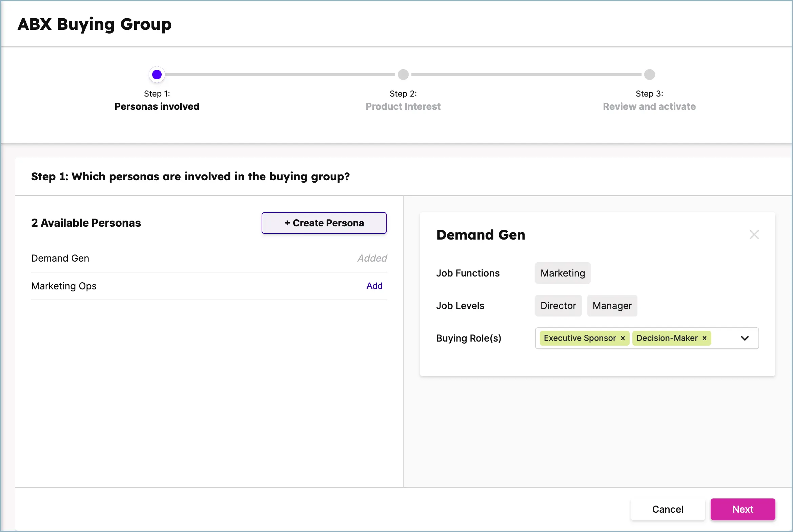Close the Demand Gen persona card
The image size is (793, 532).
click(754, 234)
